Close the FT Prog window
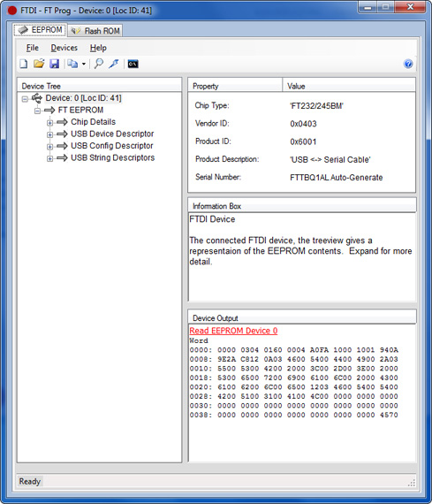Viewport: 432px width, 504px height. tap(410, 7)
